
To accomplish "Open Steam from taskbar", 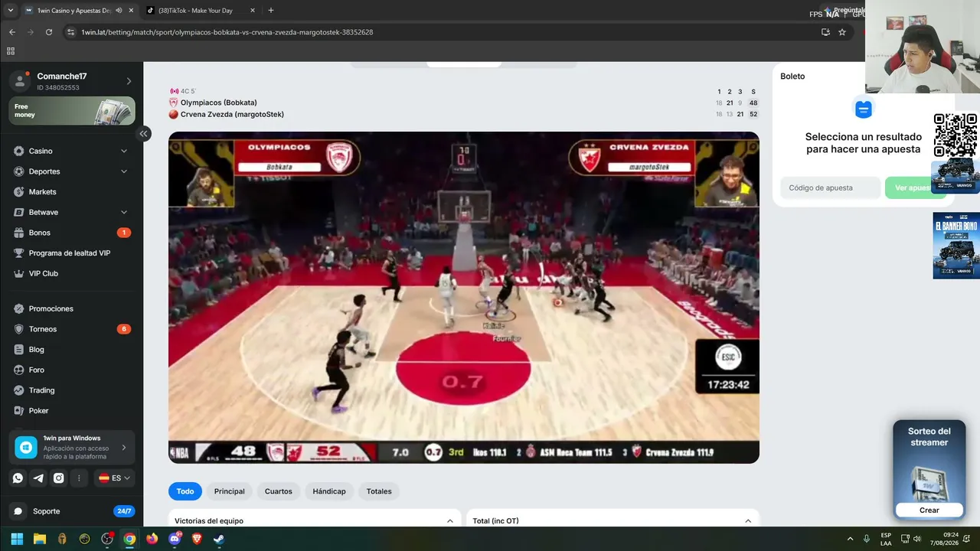I will click(x=219, y=539).
